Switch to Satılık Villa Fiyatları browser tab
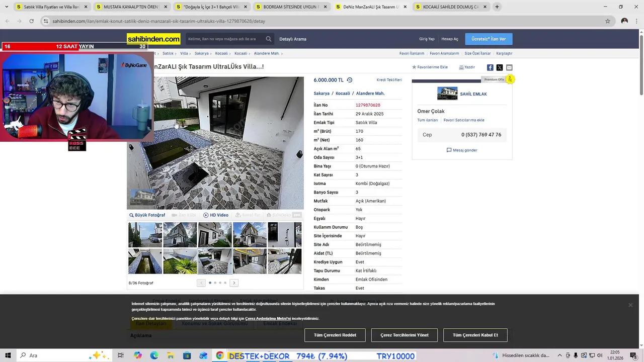Image resolution: width=644 pixels, height=362 pixels. (51, 7)
